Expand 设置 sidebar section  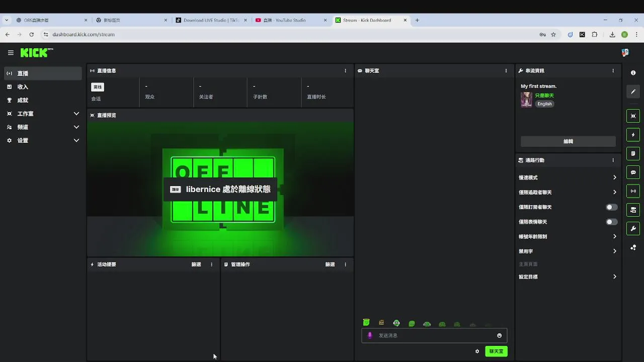[x=43, y=140]
